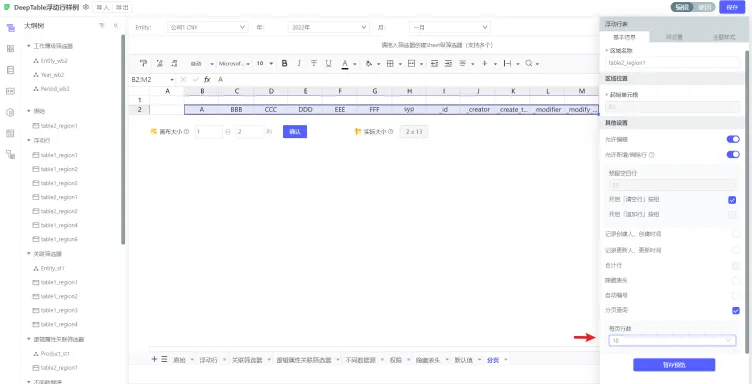Viewport: 752px width, 384px height.
Task: Click the increase indent icon
Action: click(x=448, y=63)
